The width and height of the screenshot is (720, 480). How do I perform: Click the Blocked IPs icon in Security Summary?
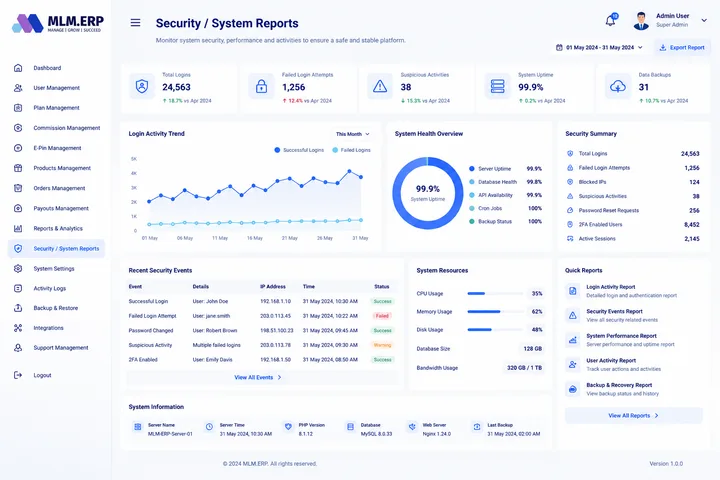tap(570, 182)
